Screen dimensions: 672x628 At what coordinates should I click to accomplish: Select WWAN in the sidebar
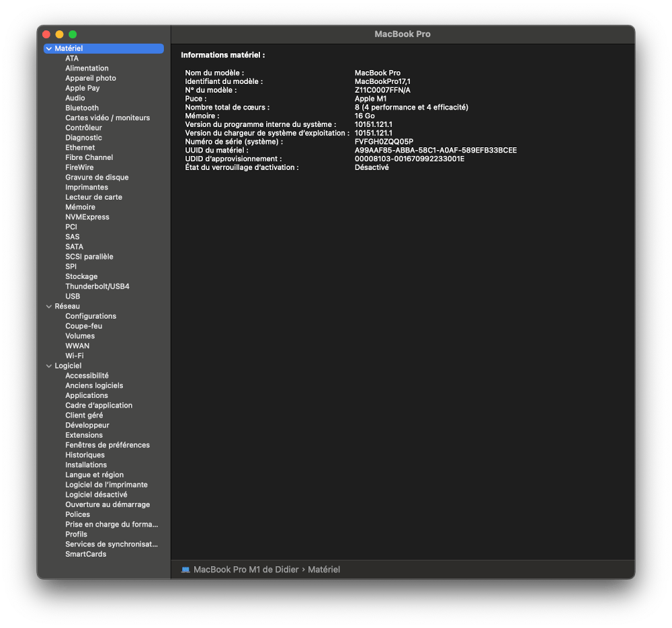click(x=77, y=346)
